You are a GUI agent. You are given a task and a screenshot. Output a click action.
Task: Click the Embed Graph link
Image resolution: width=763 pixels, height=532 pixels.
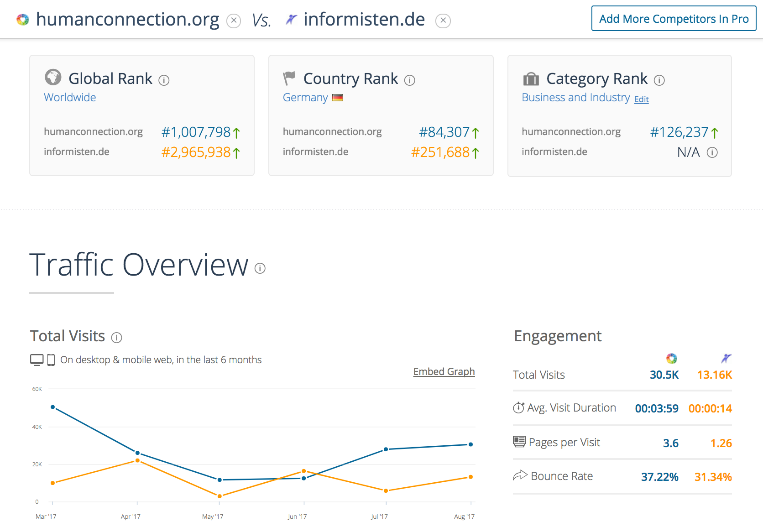pyautogui.click(x=444, y=371)
